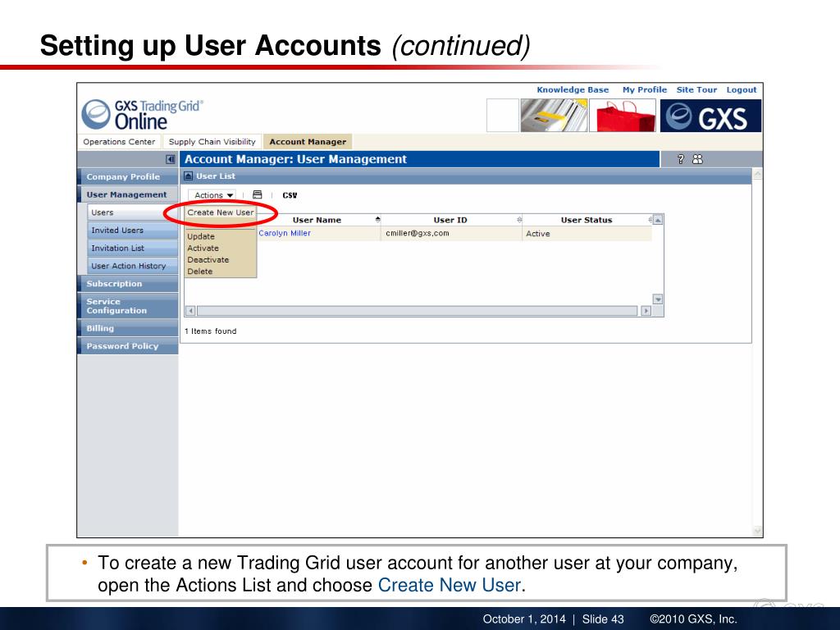The width and height of the screenshot is (840, 630).
Task: Open Invitation List in the sidebar
Action: pos(132,248)
